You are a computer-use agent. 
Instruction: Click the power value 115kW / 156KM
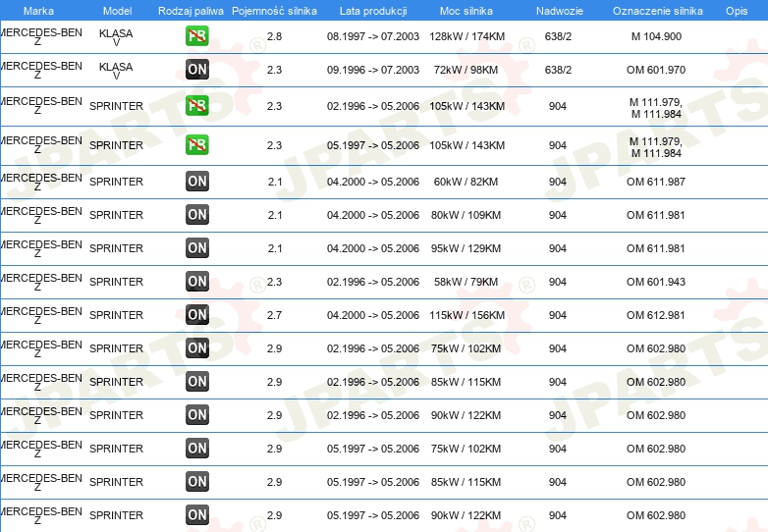[466, 315]
